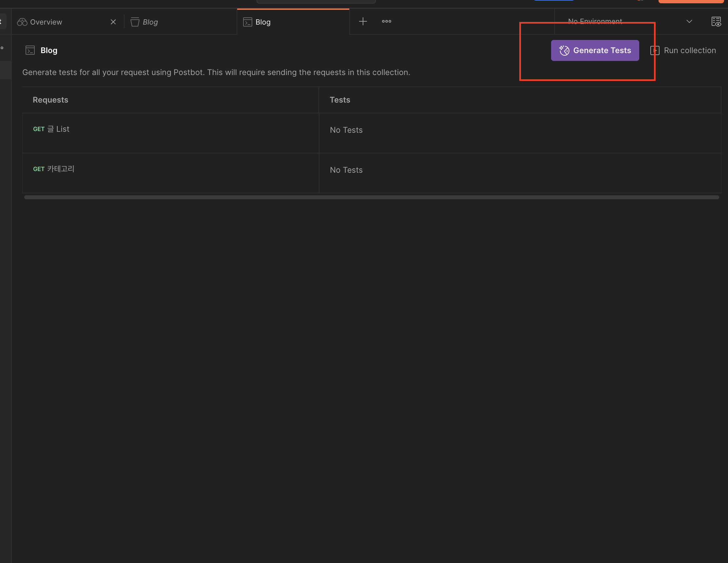
Task: Select the GET 글 List request
Action: tap(52, 129)
